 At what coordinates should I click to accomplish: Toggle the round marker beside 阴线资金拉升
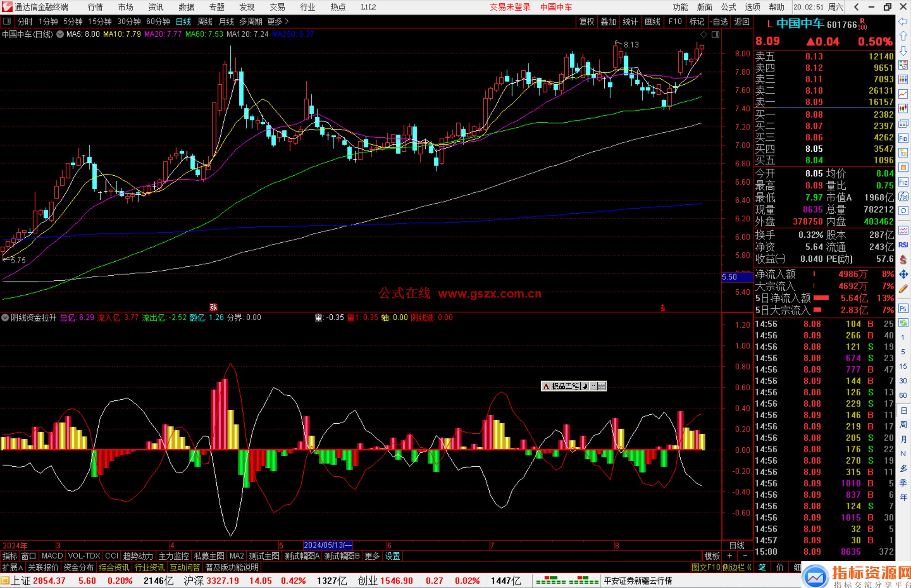[x=5, y=317]
